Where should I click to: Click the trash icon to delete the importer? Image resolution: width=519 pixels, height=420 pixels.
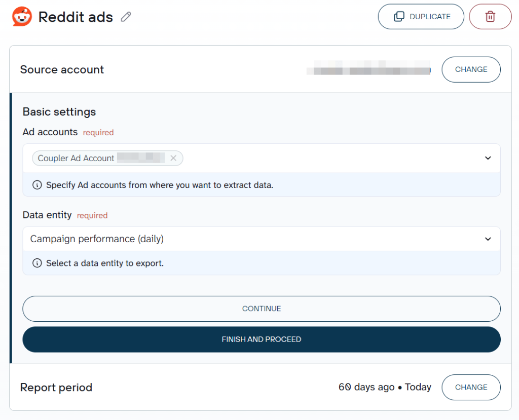490,16
